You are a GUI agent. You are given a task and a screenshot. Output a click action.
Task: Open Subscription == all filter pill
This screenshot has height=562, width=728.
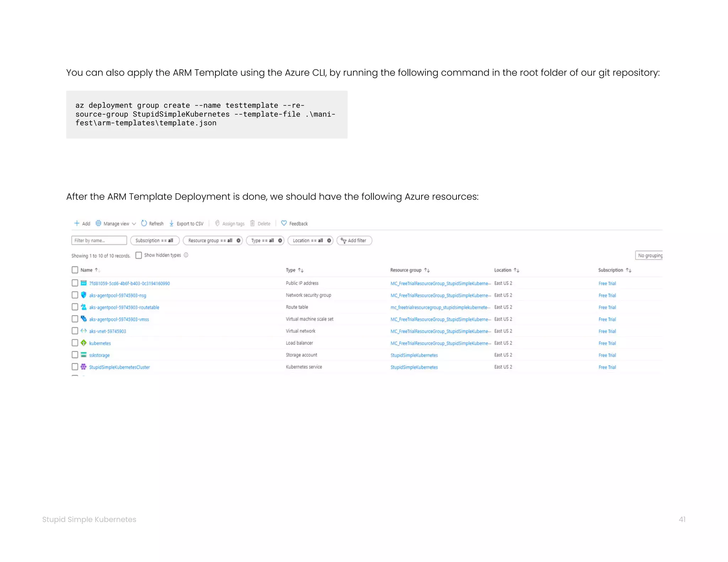(x=155, y=241)
